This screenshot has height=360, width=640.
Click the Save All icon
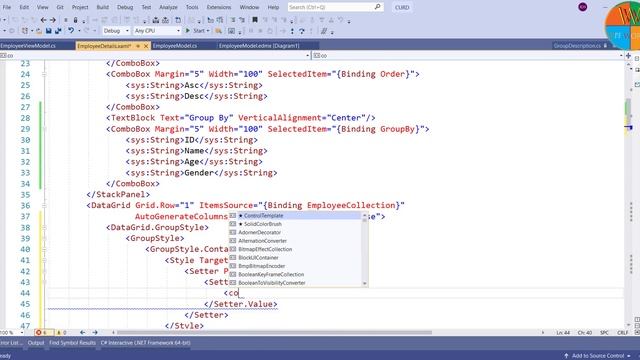(58, 31)
